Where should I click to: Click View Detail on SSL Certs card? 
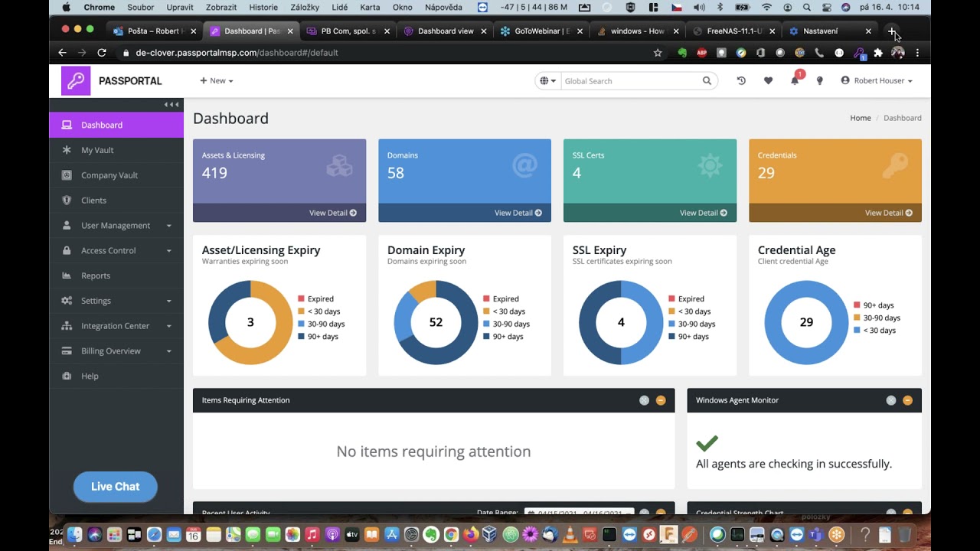point(704,213)
